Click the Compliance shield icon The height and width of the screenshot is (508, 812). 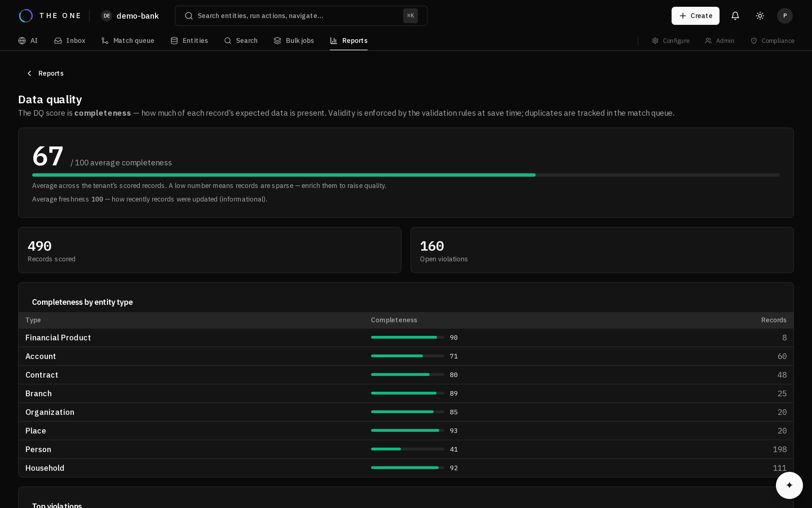754,41
